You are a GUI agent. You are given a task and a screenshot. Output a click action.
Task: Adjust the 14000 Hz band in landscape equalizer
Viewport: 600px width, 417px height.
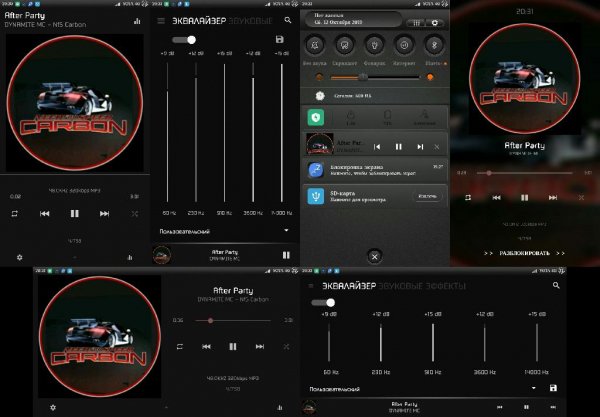pyautogui.click(x=537, y=343)
